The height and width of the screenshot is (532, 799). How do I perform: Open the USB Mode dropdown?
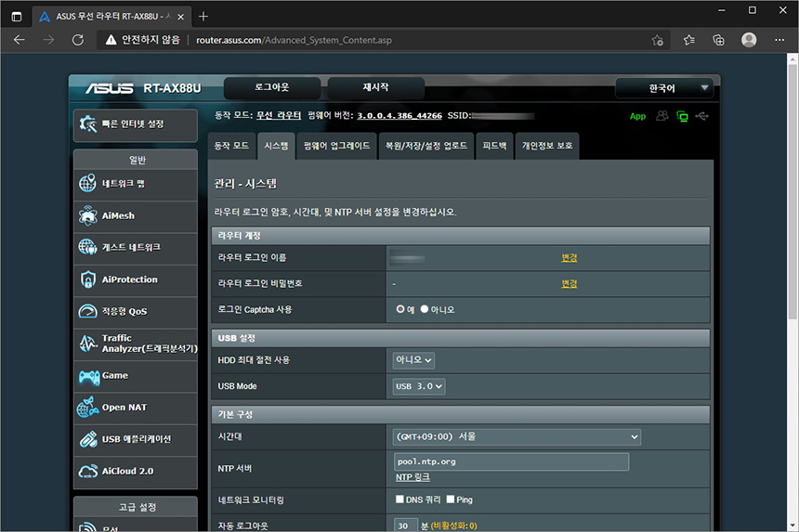[x=418, y=386]
